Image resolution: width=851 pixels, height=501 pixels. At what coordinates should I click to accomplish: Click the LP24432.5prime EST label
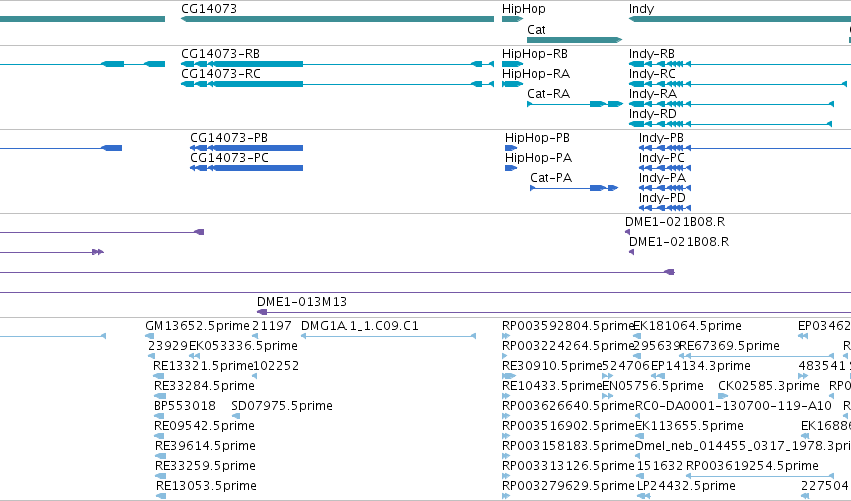687,486
